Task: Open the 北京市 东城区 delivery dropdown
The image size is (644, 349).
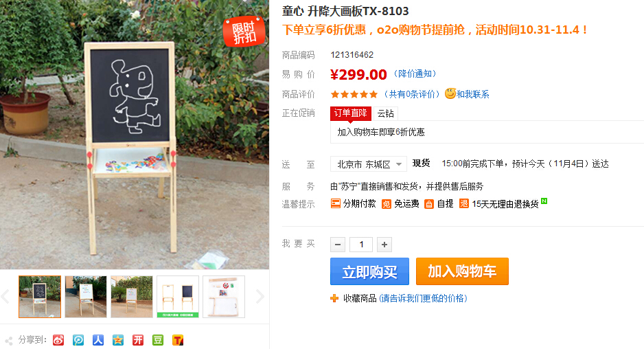Action: tap(369, 164)
